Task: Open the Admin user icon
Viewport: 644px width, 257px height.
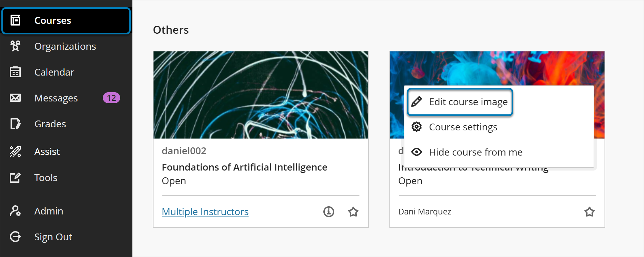Action: [x=15, y=211]
